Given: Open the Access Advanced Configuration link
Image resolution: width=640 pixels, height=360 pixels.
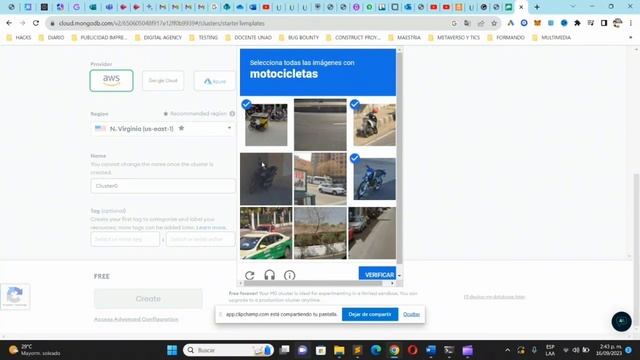Looking at the screenshot, I should tap(136, 319).
